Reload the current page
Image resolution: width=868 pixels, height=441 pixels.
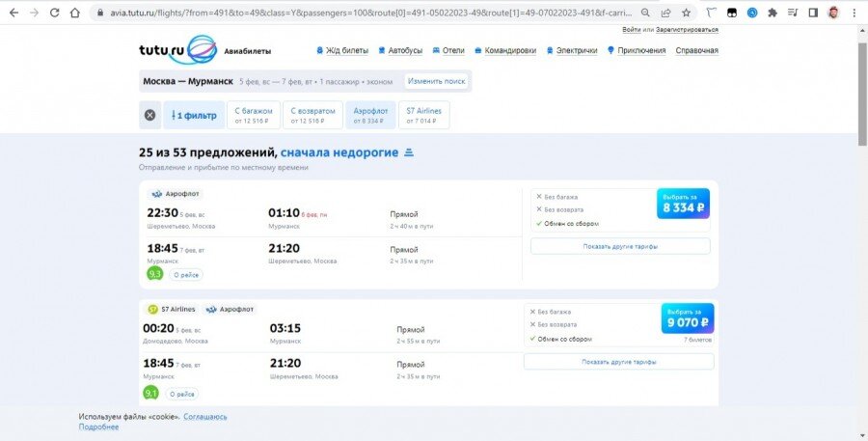pos(54,13)
